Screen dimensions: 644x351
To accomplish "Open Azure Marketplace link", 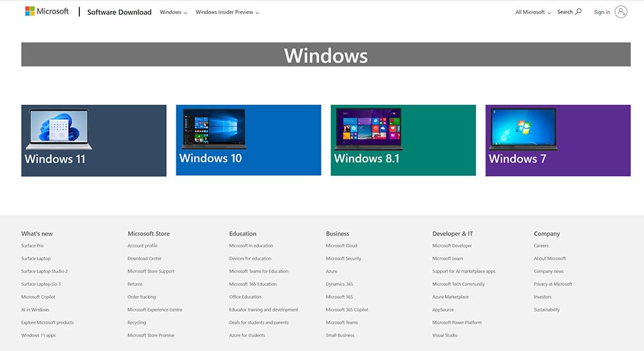I will coord(450,296).
